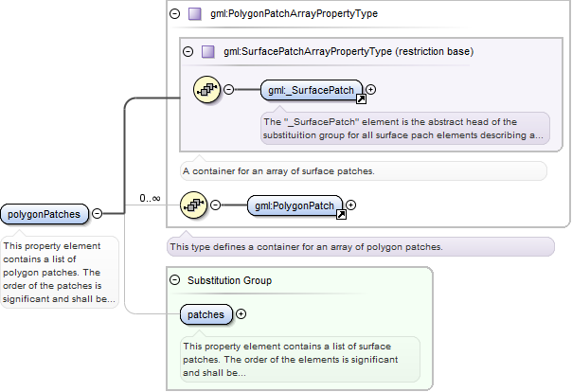Collapse the polygonPatches element node
572x392 pixels.
tap(97, 213)
